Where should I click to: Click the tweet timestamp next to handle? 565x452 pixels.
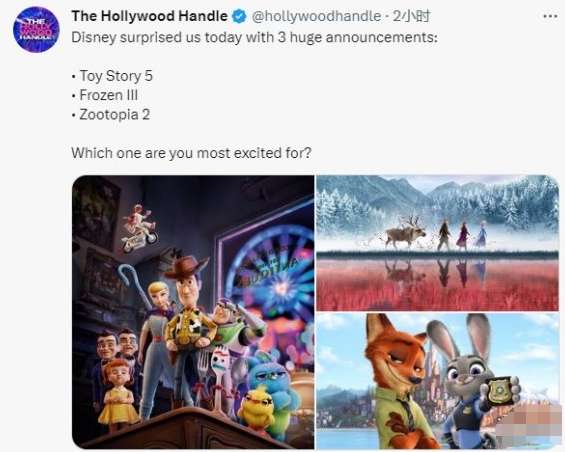(x=411, y=16)
